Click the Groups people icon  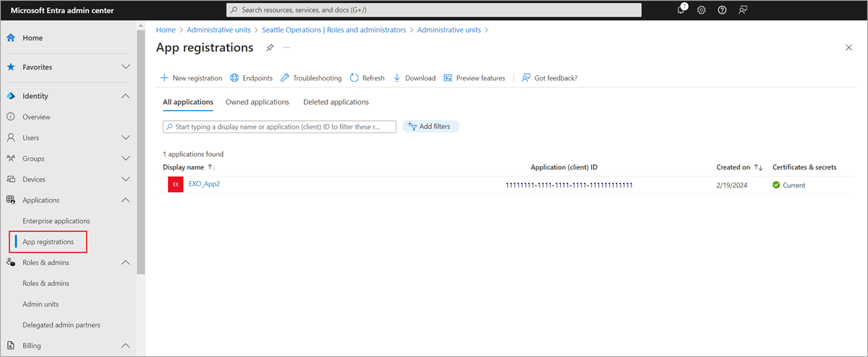coord(11,159)
